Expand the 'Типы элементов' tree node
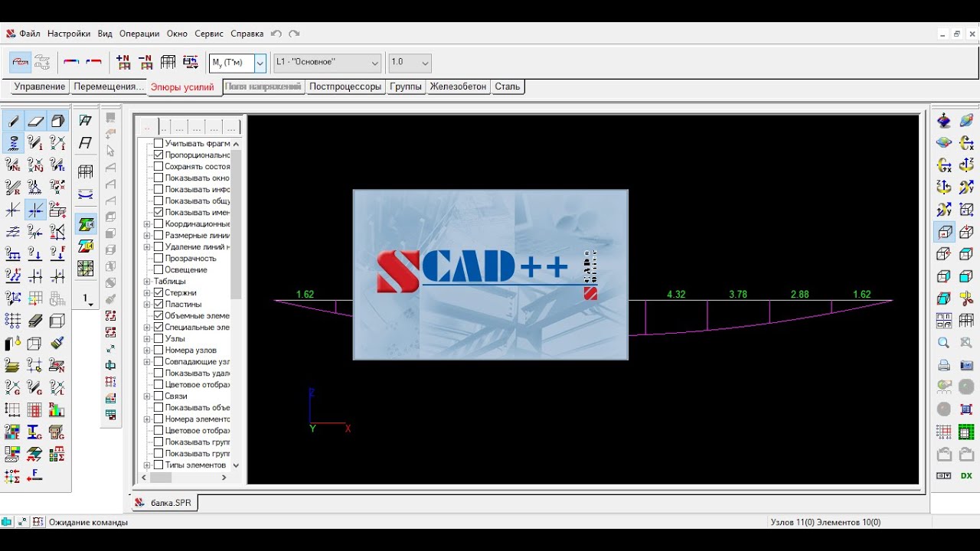 tap(147, 465)
